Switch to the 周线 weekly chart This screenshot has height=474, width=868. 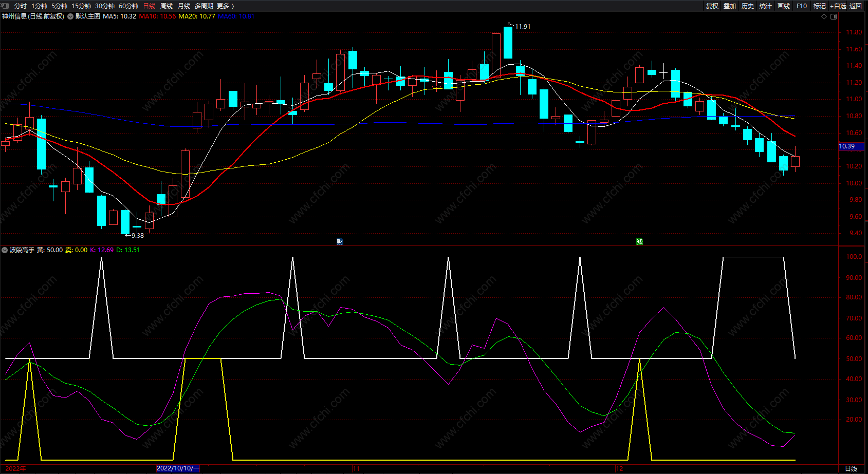click(167, 6)
